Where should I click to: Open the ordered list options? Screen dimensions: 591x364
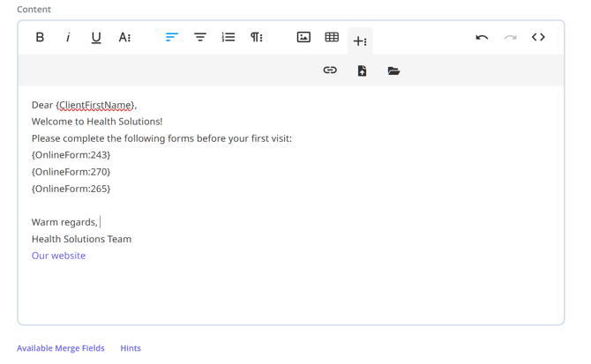(x=228, y=37)
